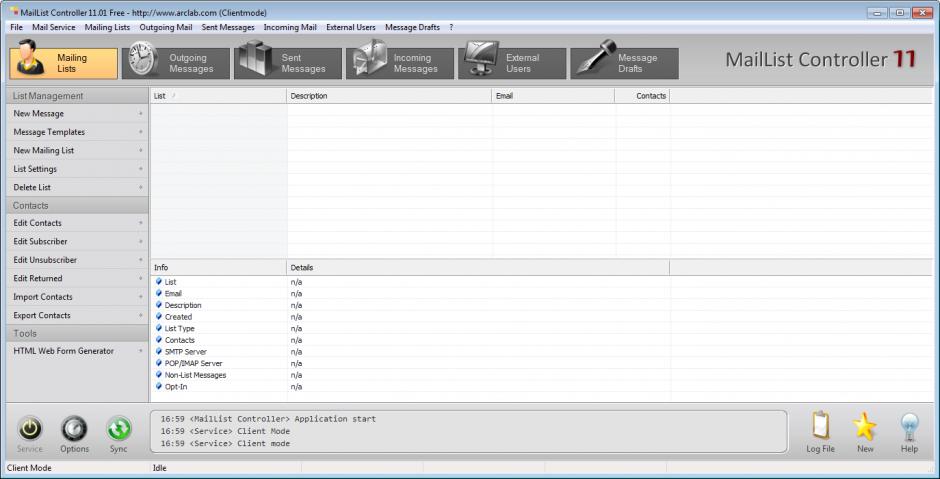Open the Sent Messages menu

pyautogui.click(x=228, y=28)
